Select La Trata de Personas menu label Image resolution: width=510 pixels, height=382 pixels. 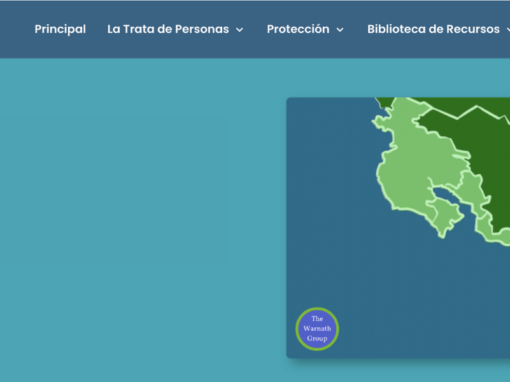coord(168,29)
